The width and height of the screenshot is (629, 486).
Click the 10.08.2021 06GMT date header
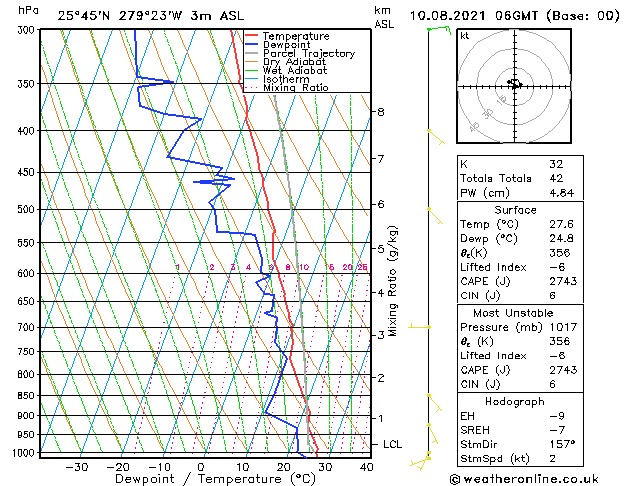point(475,16)
